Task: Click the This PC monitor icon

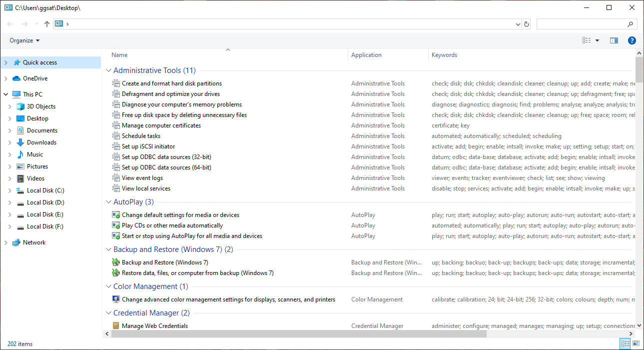Action: point(16,94)
